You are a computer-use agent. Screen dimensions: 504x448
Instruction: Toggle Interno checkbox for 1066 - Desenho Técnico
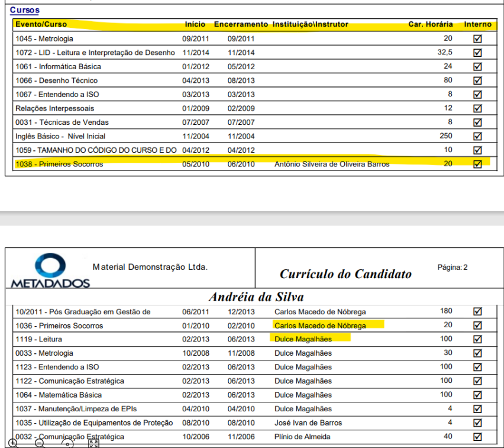point(477,80)
